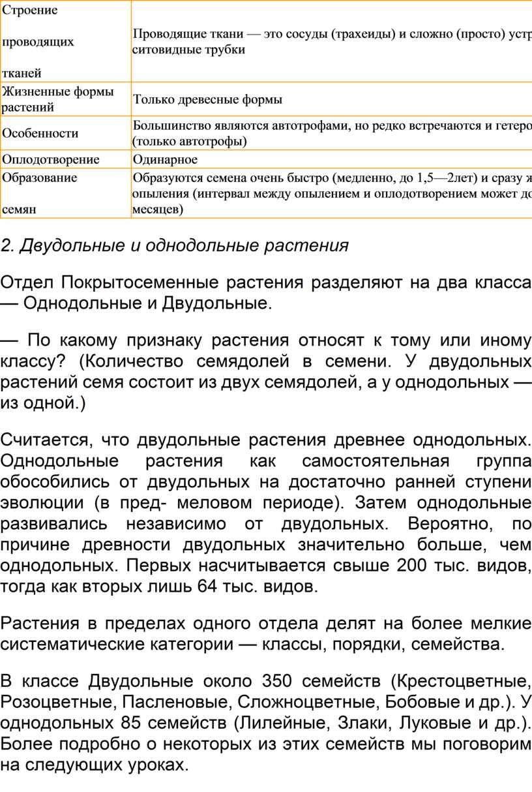This screenshot has height=792, width=532.
Task: Select the "Жизненные формы растений" row label
Action: [x=57, y=99]
